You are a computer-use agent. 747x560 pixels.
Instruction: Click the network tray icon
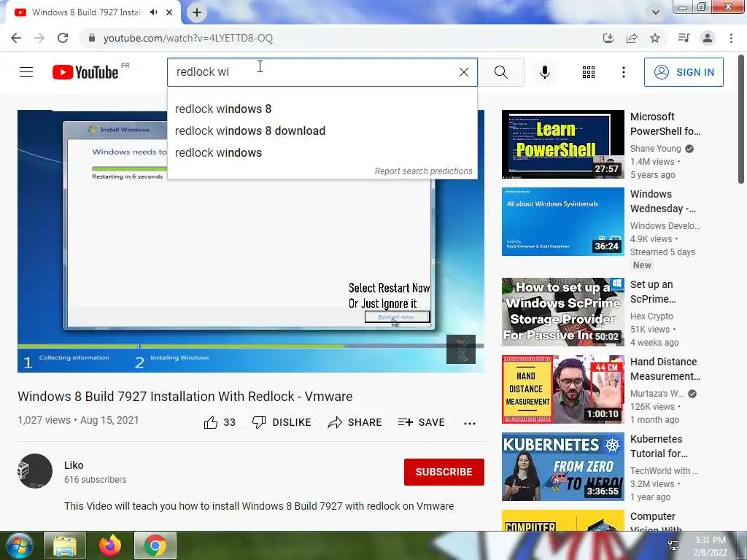click(673, 545)
